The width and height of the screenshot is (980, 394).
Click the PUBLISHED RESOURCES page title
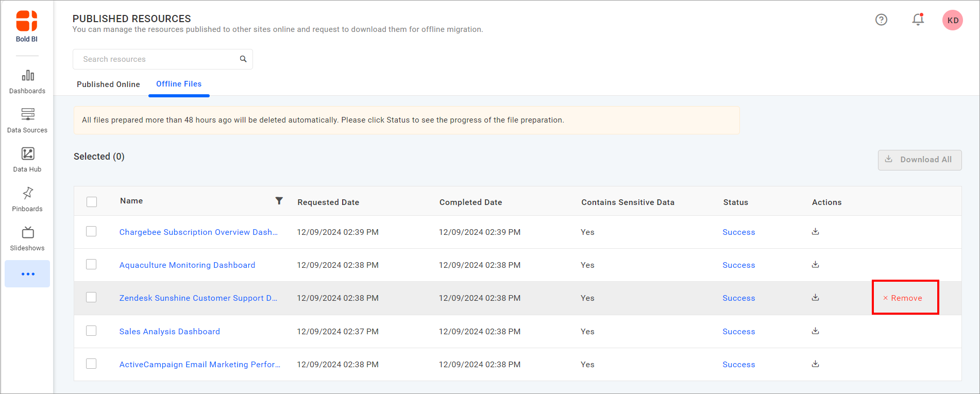(131, 19)
